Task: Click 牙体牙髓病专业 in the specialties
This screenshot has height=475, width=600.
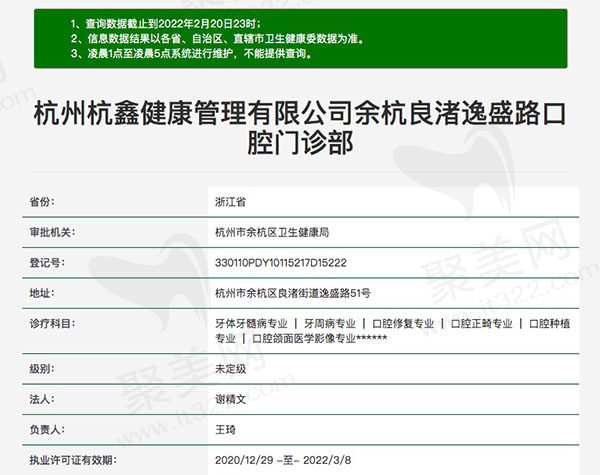Action: tap(251, 324)
